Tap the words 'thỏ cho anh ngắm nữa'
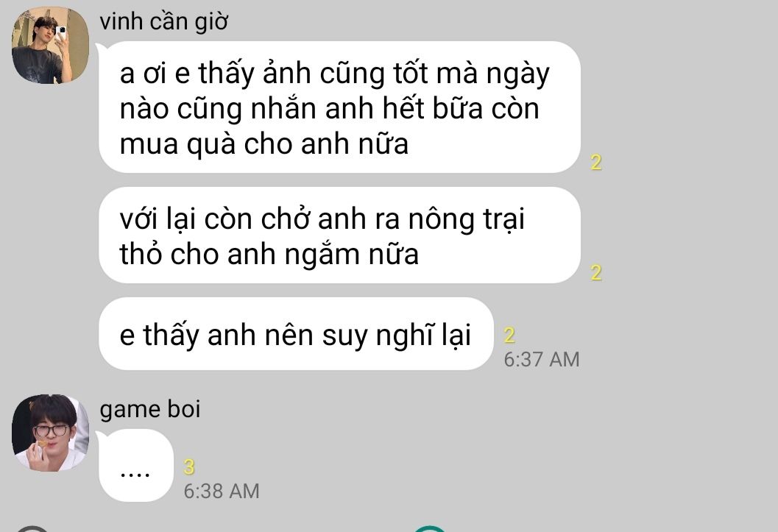Image resolution: width=778 pixels, height=532 pixels. (269, 255)
